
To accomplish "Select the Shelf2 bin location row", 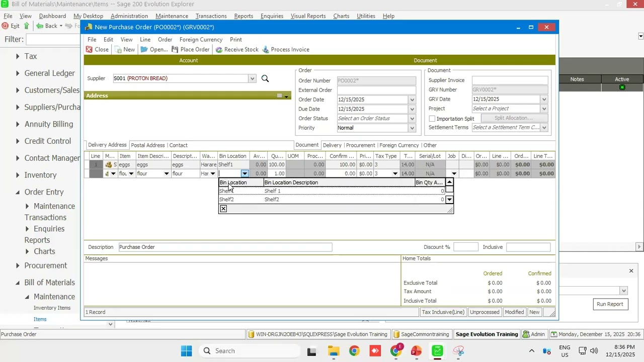I will [x=332, y=200].
